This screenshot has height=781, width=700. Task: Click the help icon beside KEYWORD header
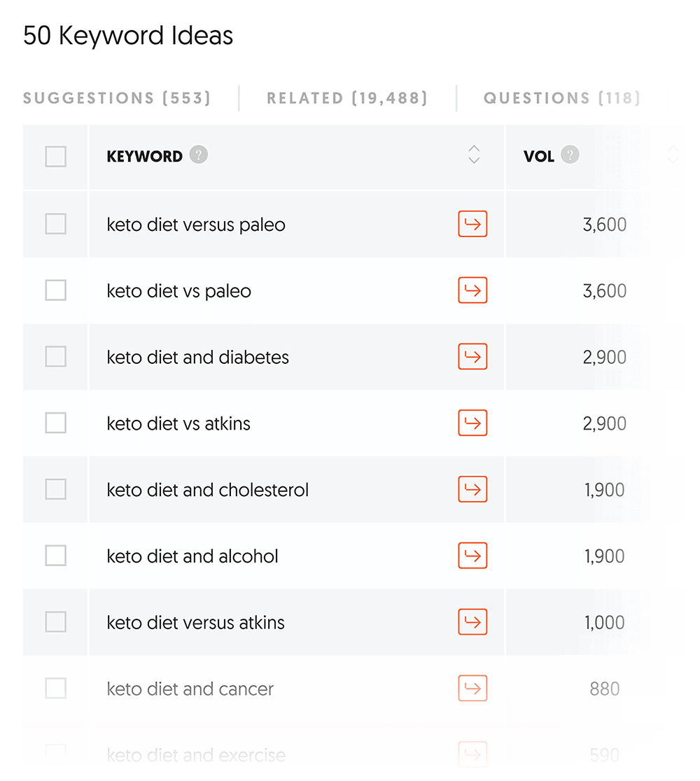point(199,155)
